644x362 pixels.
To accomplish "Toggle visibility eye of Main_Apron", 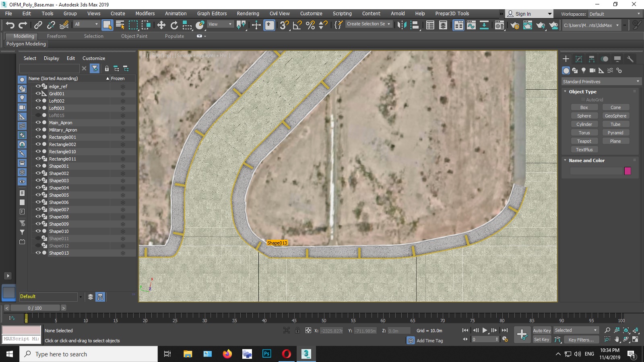I will (38, 122).
